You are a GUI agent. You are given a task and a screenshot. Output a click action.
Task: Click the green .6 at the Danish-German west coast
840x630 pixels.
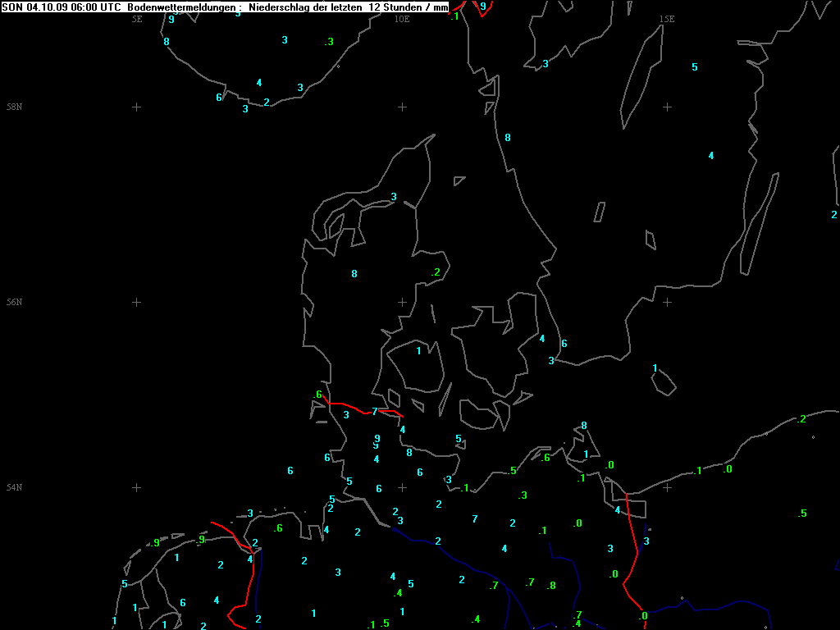click(317, 395)
